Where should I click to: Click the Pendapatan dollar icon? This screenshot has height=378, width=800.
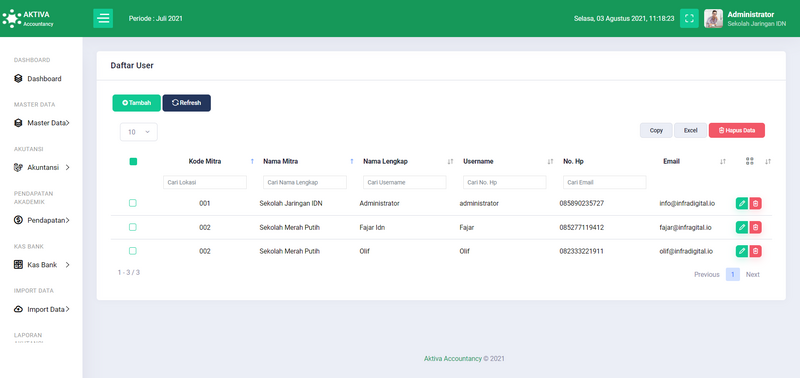(18, 220)
